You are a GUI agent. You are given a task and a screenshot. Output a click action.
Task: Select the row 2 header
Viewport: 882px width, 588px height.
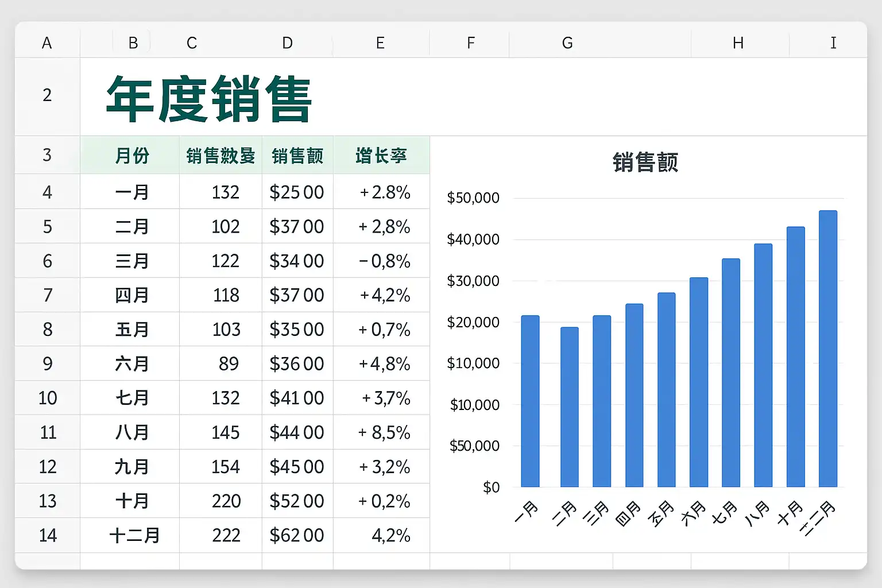[47, 95]
